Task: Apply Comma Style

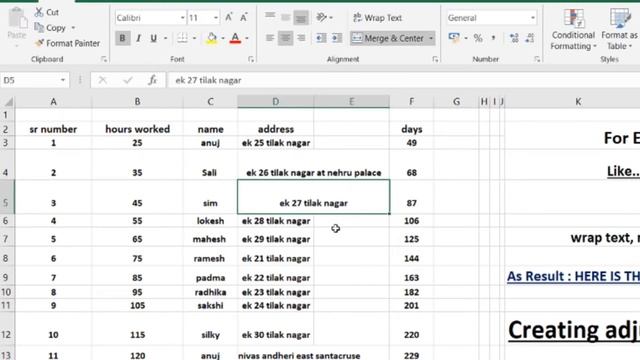Action: point(493,38)
